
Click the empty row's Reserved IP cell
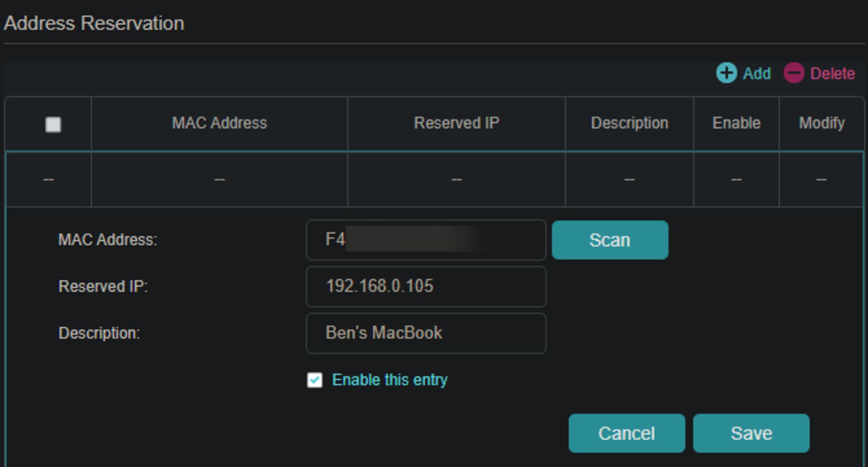click(x=456, y=180)
